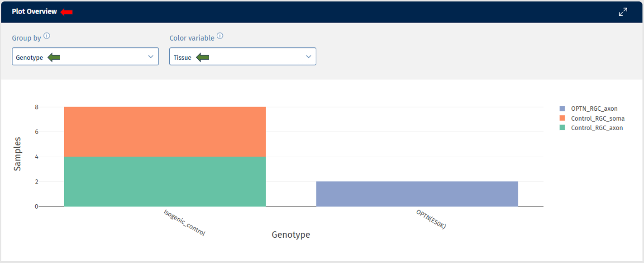Click the OPTN(E50K) x-axis label
The width and height of the screenshot is (644, 263).
(431, 219)
